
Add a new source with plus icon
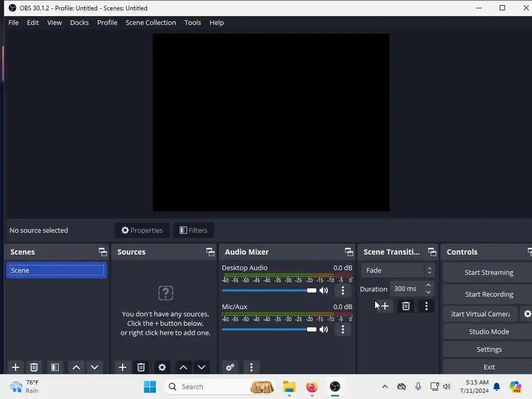coord(123,367)
